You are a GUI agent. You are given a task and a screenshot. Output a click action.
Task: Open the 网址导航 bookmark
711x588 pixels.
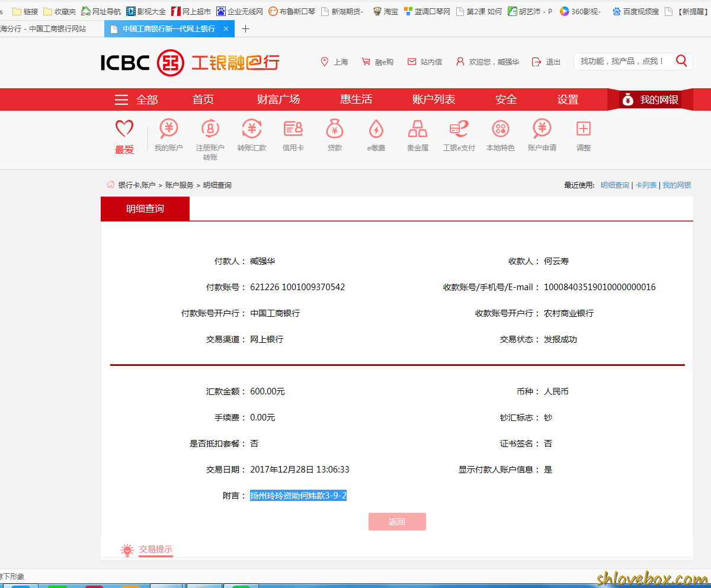click(101, 11)
